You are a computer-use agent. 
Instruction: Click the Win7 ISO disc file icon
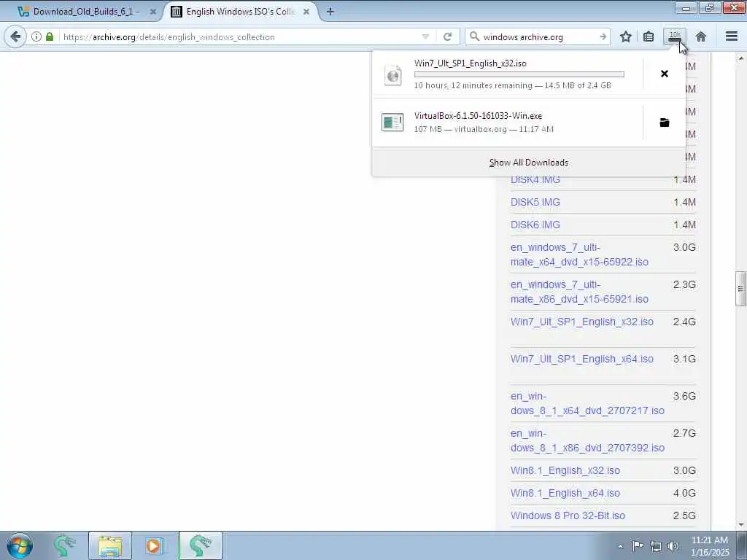(x=393, y=74)
